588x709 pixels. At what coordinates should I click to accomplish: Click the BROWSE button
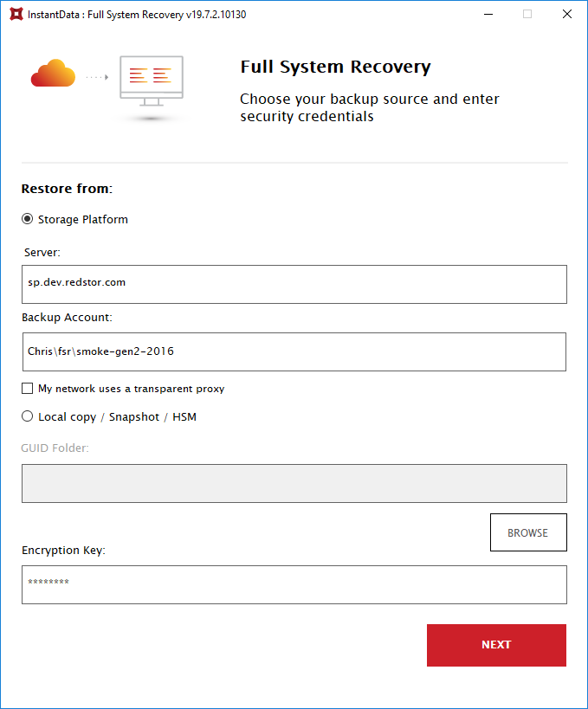pos(528,532)
